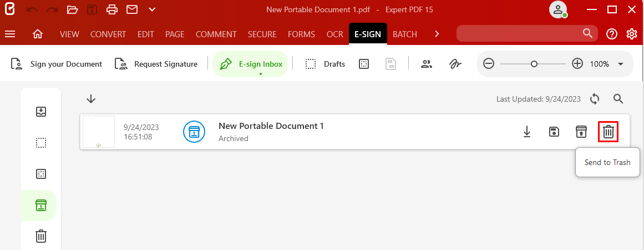Open the hamburger main menu
Viewport: 644px width, 250px height.
10,34
